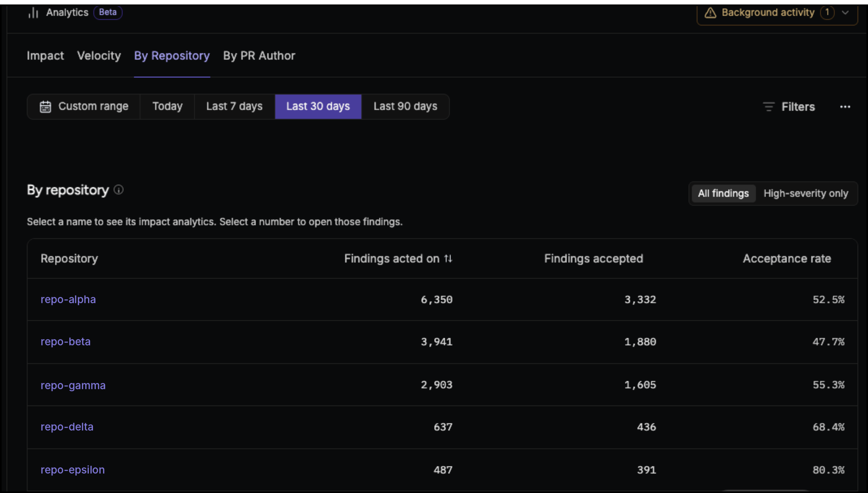Open the 6,350 findings acted on
Viewport: 868px width, 493px height.
pyautogui.click(x=436, y=300)
